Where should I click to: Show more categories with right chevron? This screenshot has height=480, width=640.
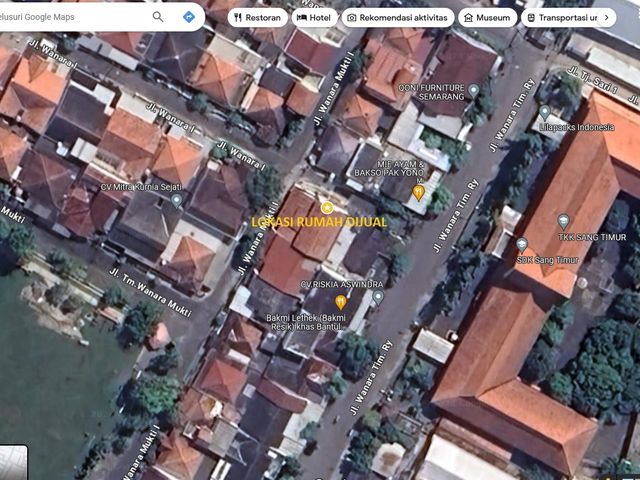point(607,18)
